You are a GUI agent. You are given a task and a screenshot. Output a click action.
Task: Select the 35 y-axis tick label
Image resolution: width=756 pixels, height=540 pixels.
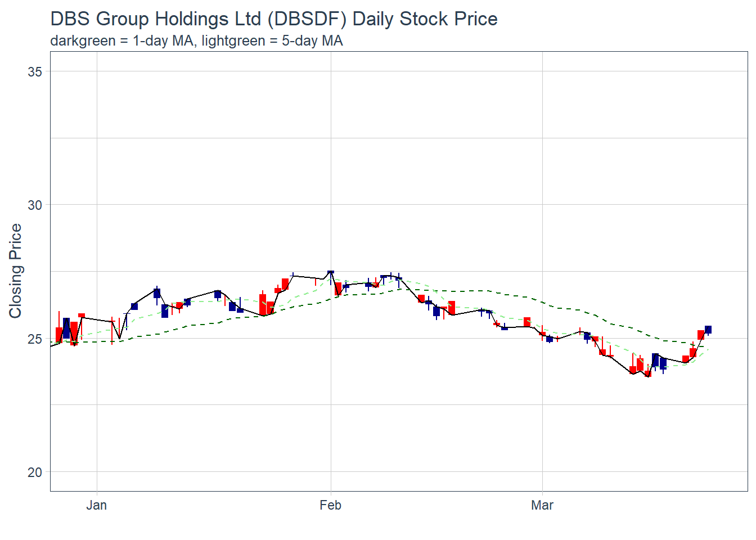pos(35,72)
